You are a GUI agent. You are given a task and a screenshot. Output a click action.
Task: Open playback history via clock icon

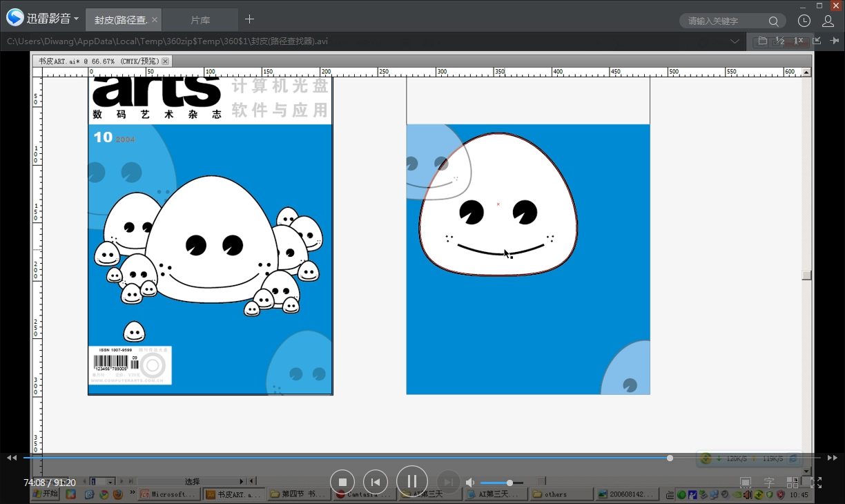[804, 21]
